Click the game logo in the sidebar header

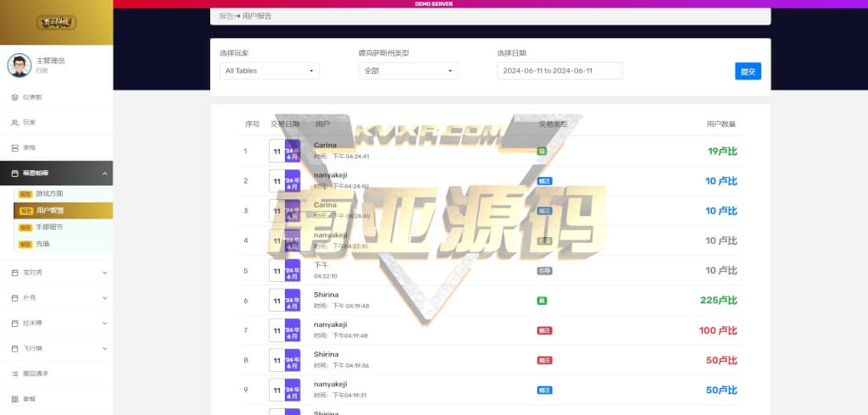(x=57, y=23)
